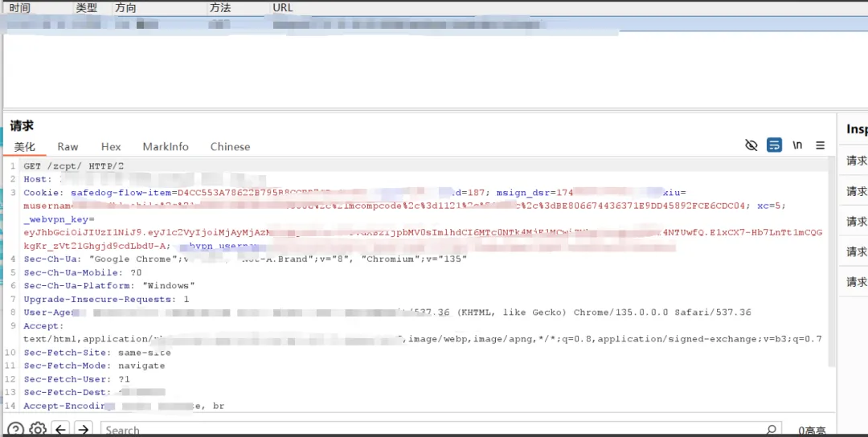
Task: Sort table by 方向 column header
Action: tap(125, 8)
